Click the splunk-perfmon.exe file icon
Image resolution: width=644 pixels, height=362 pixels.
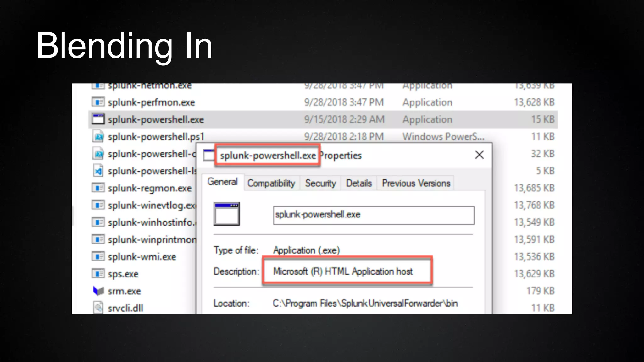pyautogui.click(x=98, y=102)
